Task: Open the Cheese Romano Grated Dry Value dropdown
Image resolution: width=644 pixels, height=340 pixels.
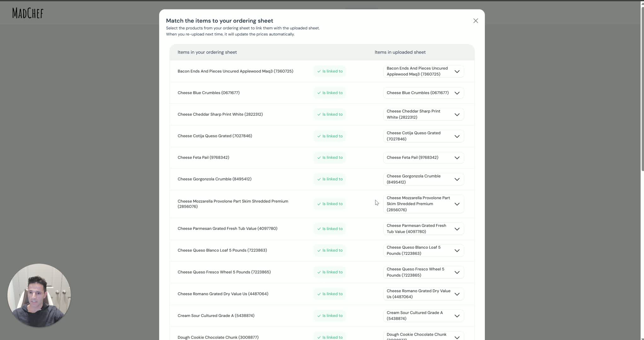Action: pos(423,294)
